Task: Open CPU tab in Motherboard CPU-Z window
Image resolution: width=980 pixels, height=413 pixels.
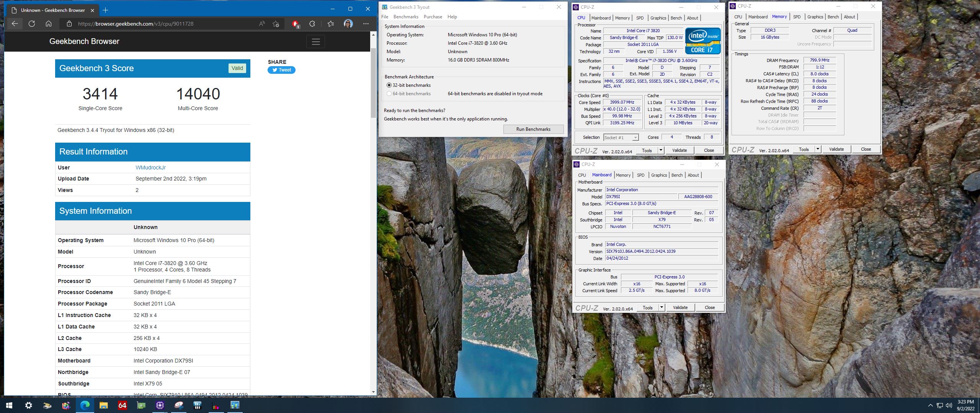Action: [x=582, y=175]
